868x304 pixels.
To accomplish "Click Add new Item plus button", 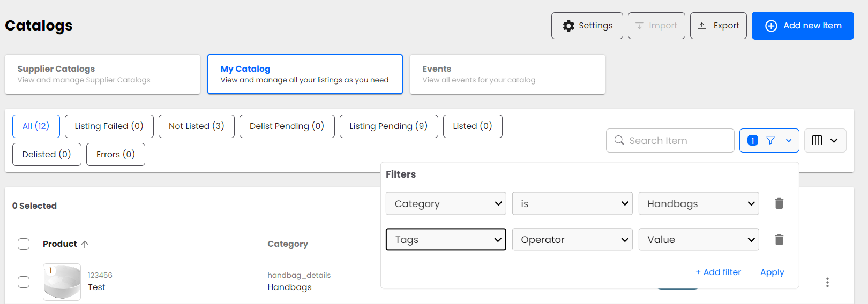I will 802,26.
